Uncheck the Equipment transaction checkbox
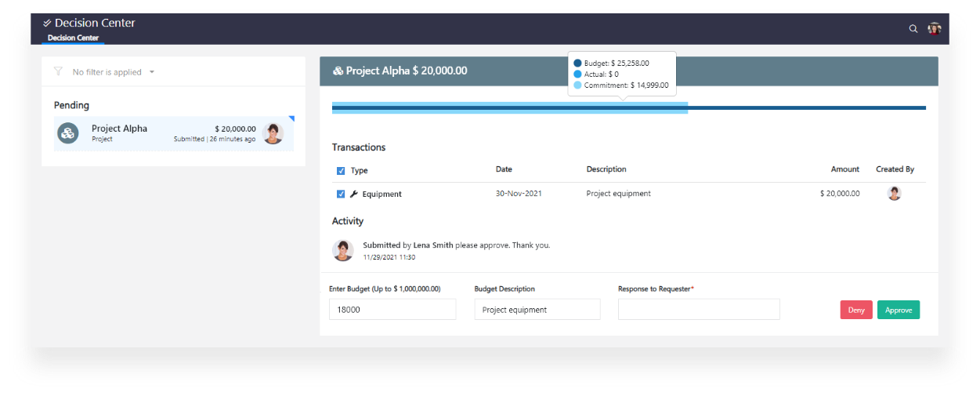The image size is (980, 396). click(340, 194)
